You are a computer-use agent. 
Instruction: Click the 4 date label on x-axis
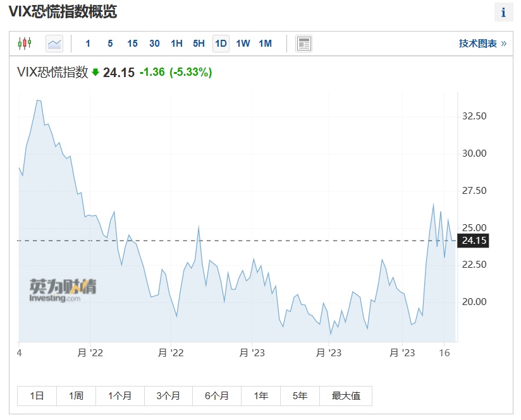point(19,353)
